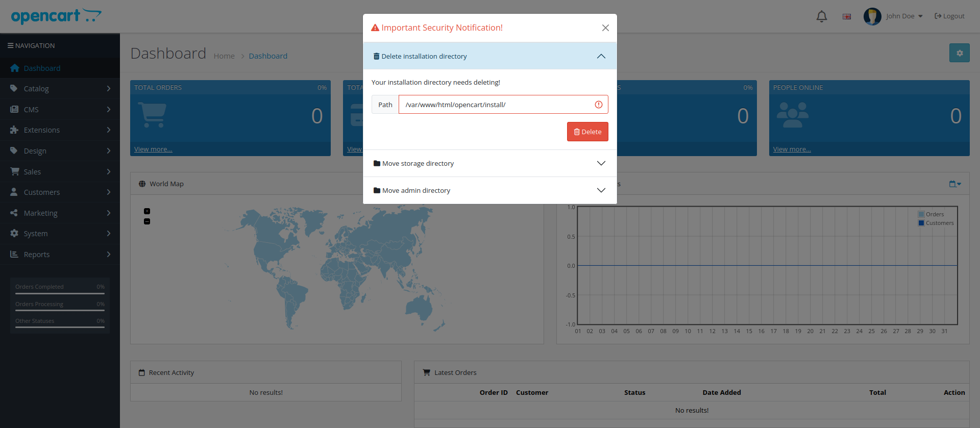Expand the Sales sidebar menu

point(60,172)
